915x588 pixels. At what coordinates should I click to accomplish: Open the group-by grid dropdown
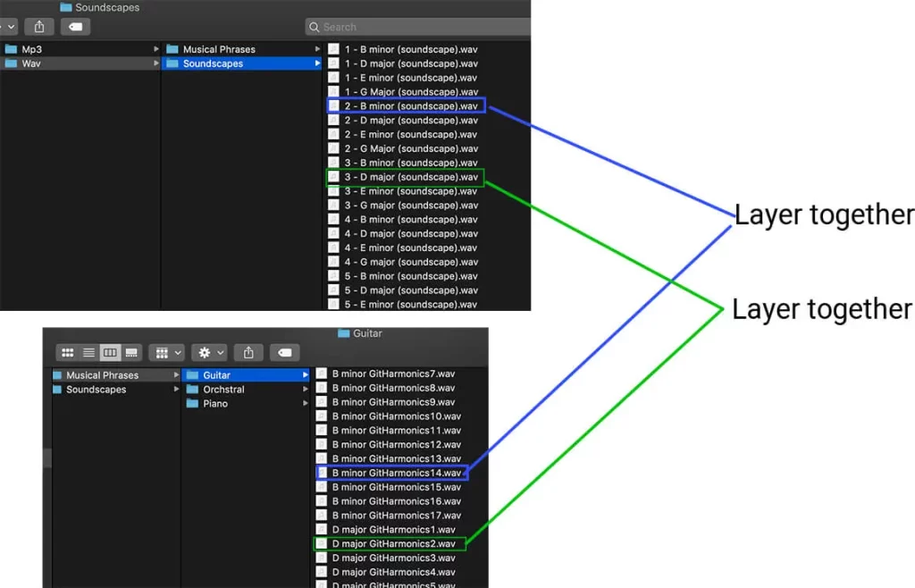point(166,353)
